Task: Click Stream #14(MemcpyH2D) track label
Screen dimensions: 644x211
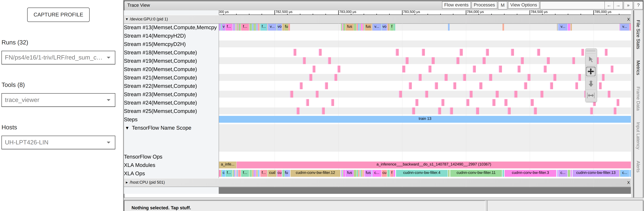Action: pyautogui.click(x=155, y=36)
